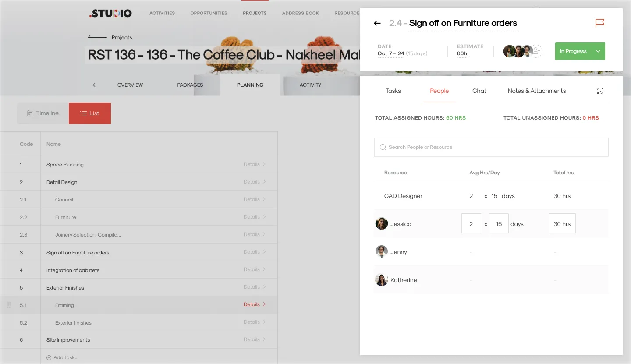Expand Details for Framing task

point(255,304)
